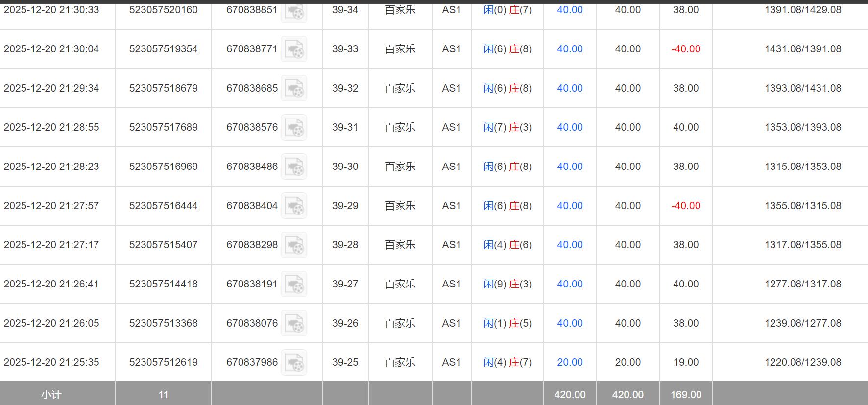Open blue 40.00 amount in row 39-33
This screenshot has width=868, height=405.
pos(570,49)
